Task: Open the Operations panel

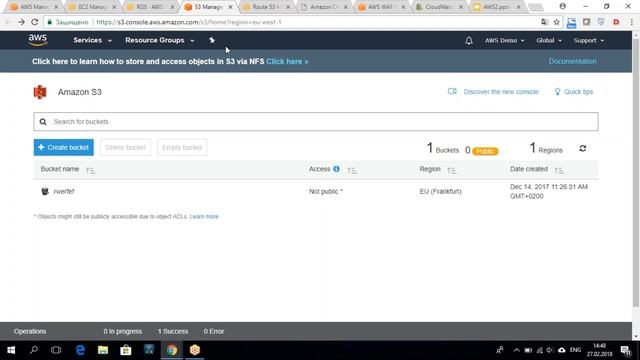Action: click(x=30, y=331)
